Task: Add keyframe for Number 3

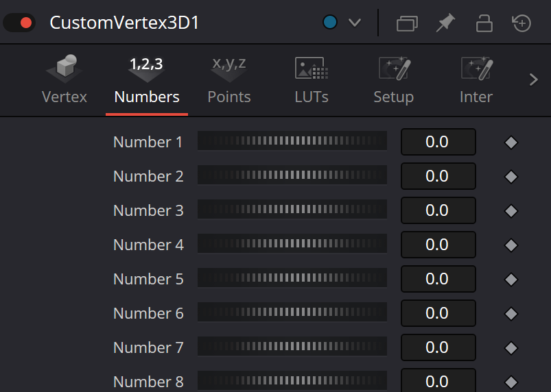Action: click(511, 211)
